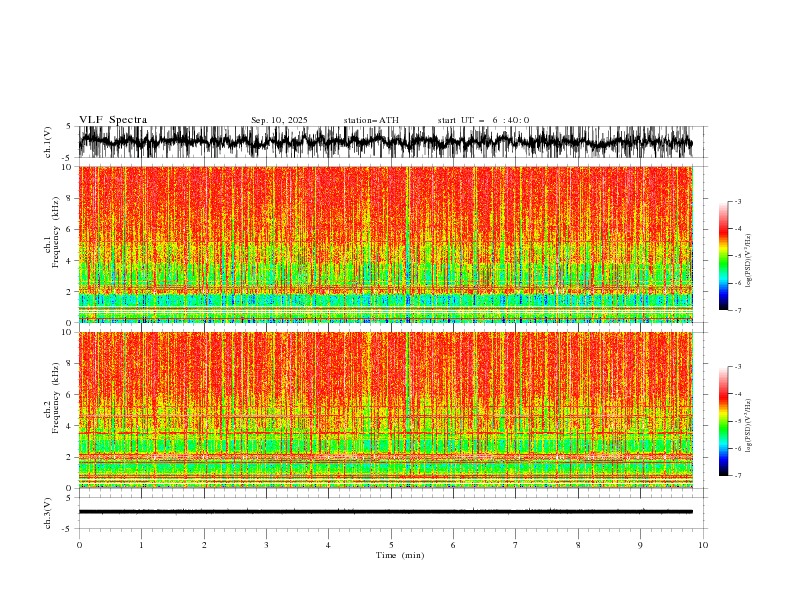Click the "6" tick on the Time axis
Image resolution: width=792 pixels, height=612 pixels.
pos(454,545)
